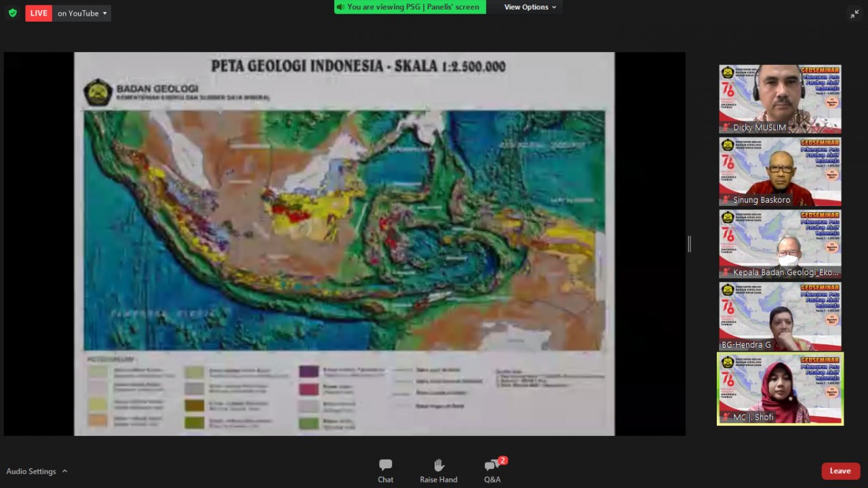Screen dimensions: 868x488
Task: Select Sinung Baskoro's video thumbnail
Action: pos(780,171)
